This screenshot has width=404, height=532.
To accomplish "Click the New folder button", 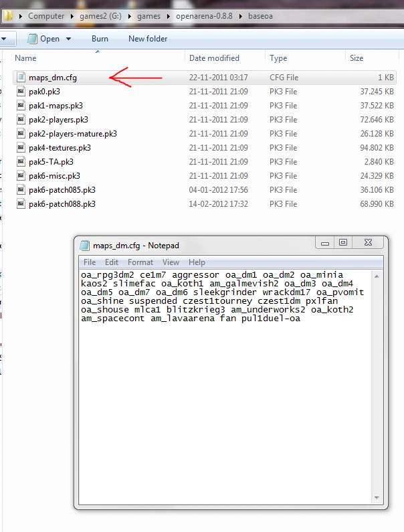I will (x=148, y=39).
